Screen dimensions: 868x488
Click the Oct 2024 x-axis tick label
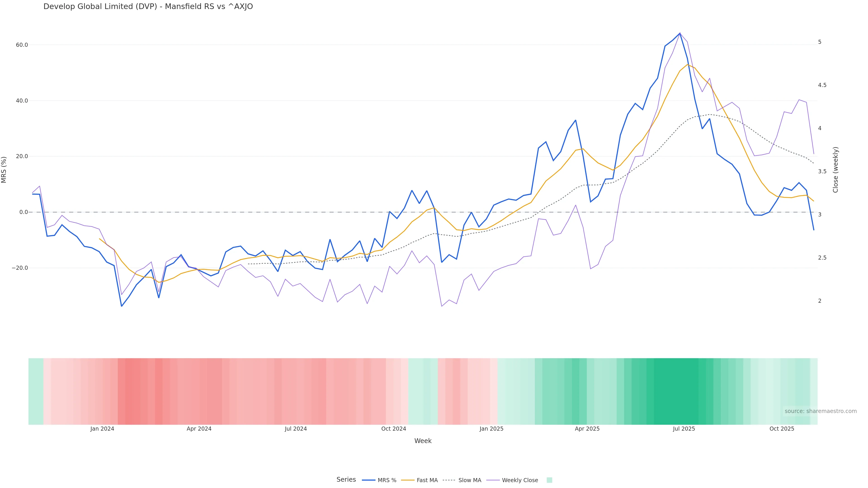[x=394, y=429]
